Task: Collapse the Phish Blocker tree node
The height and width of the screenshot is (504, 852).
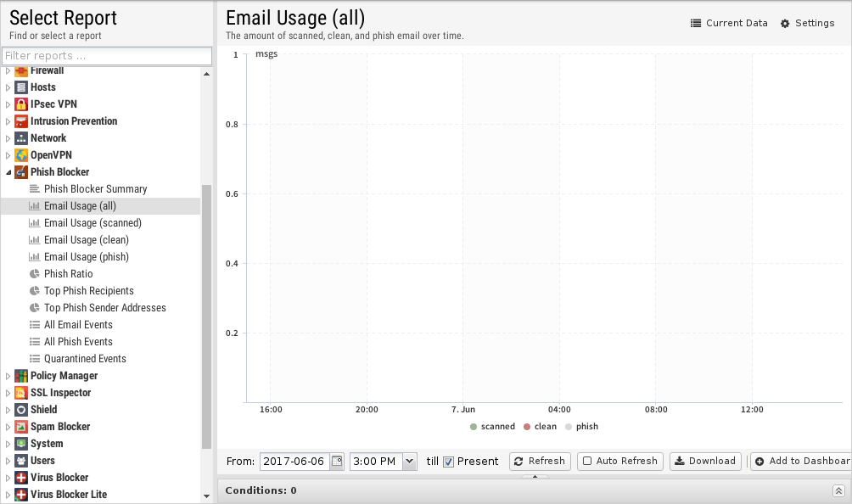Action: [x=8, y=172]
